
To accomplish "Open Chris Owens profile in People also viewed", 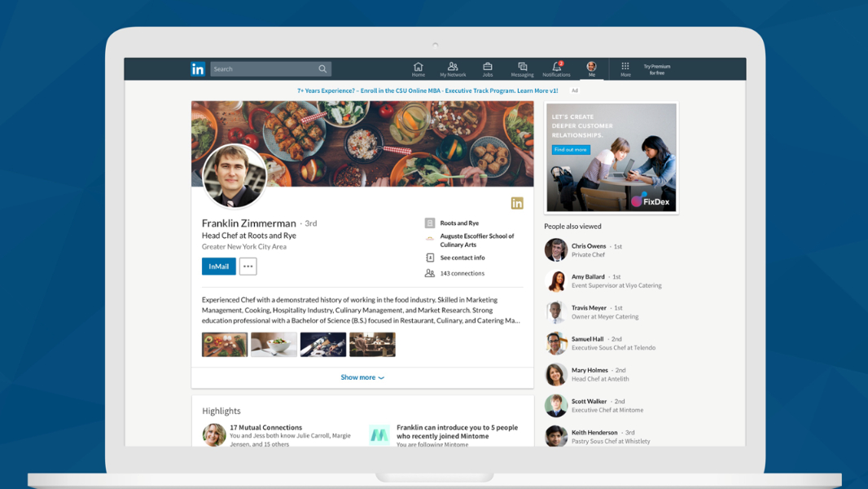I will [x=588, y=246].
